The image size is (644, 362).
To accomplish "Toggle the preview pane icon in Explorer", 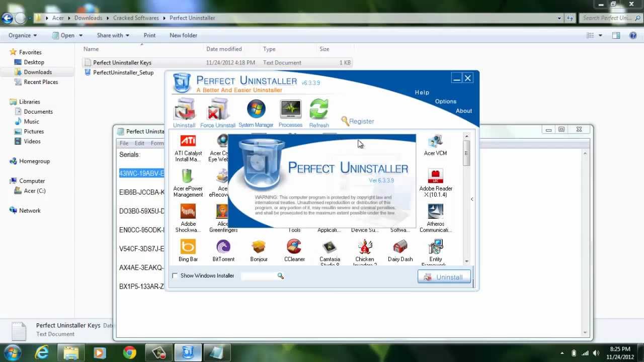I will point(616,35).
